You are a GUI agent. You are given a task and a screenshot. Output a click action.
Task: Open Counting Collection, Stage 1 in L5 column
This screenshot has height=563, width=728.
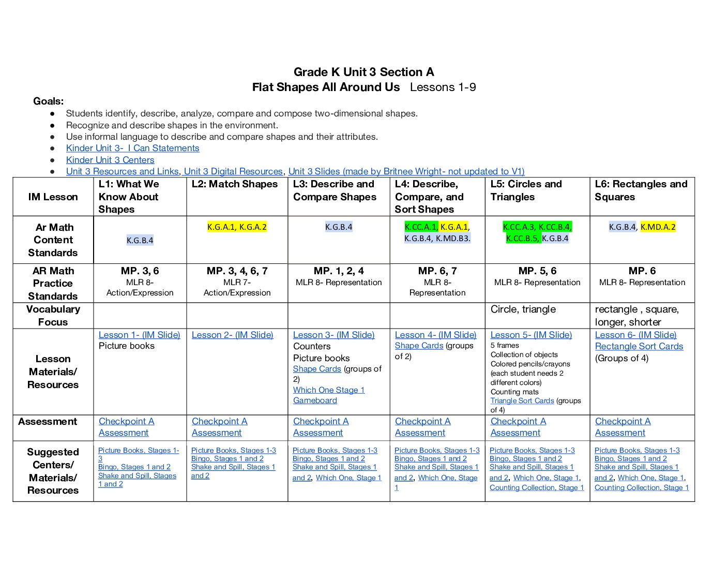(537, 487)
